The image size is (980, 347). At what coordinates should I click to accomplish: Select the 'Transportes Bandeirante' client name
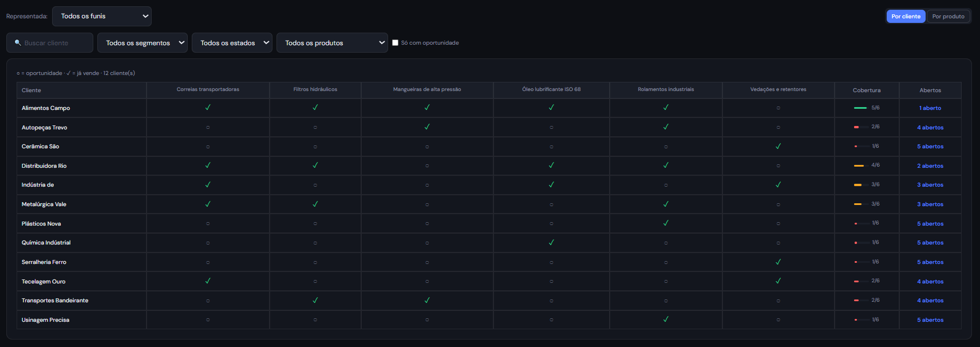pos(55,301)
